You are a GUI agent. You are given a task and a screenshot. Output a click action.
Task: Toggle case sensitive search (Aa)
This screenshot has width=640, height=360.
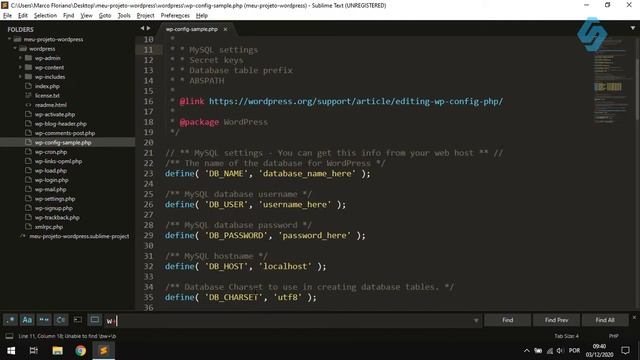coord(27,320)
